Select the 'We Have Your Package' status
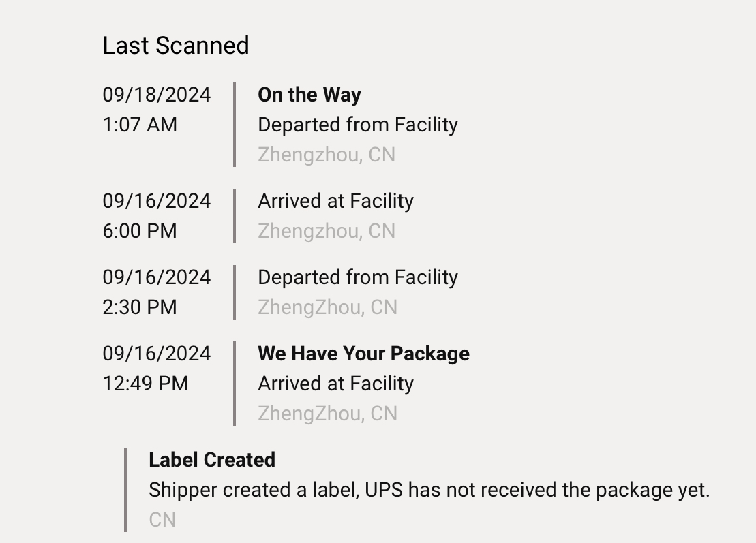 pos(363,354)
